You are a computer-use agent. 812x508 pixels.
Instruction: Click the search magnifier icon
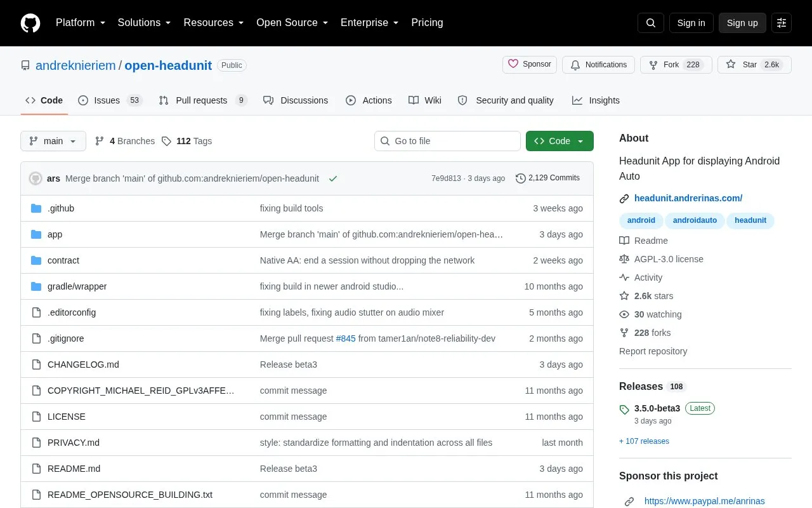pyautogui.click(x=651, y=23)
